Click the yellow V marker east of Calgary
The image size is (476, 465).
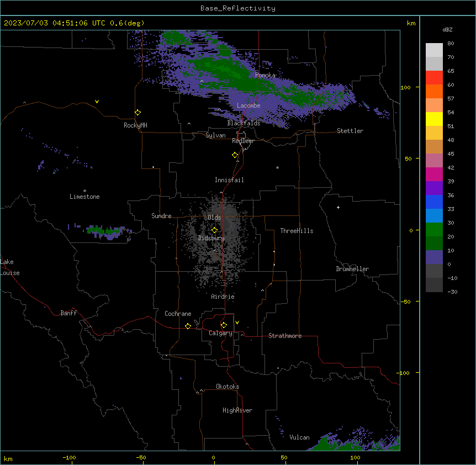coord(237,323)
